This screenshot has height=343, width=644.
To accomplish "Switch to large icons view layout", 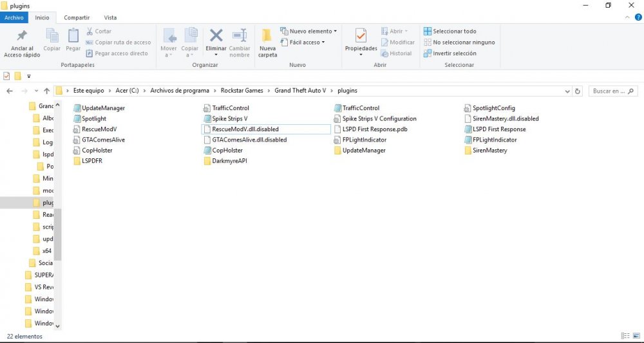I will tap(636, 336).
